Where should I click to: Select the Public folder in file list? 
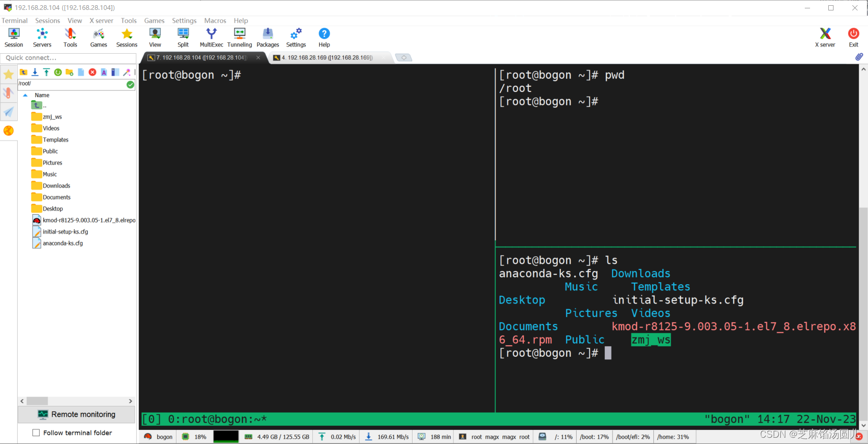pyautogui.click(x=45, y=151)
